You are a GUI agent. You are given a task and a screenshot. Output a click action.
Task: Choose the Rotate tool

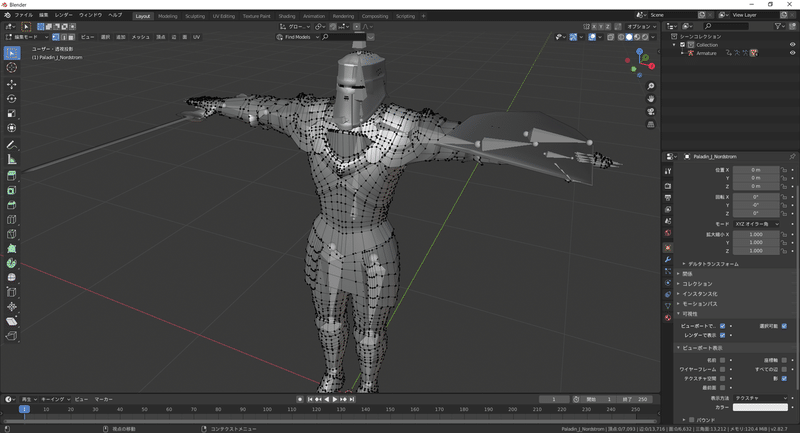pyautogui.click(x=12, y=99)
